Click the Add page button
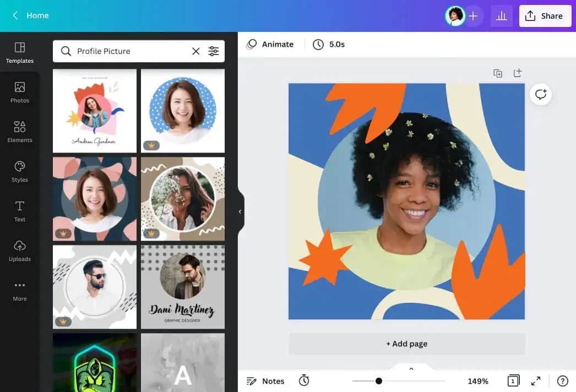This screenshot has width=576, height=392. pos(406,344)
